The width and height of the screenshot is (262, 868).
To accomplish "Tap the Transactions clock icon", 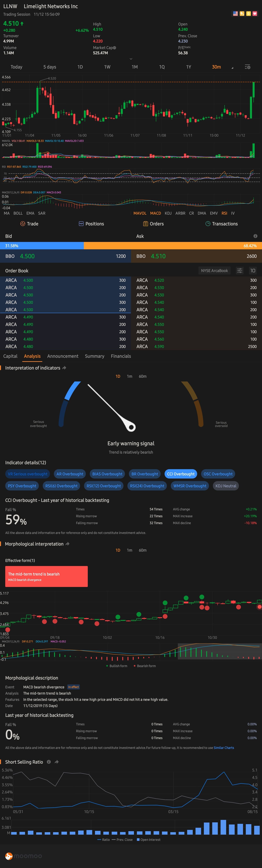I will 208,224.
